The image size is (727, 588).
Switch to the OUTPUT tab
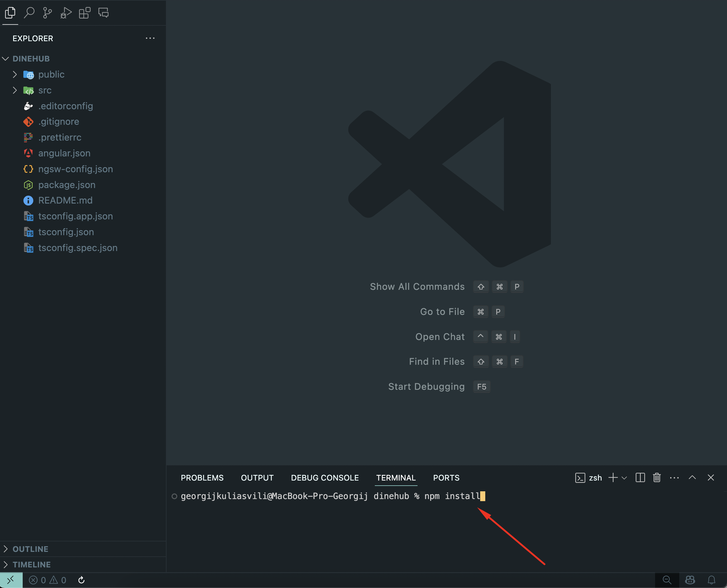[x=257, y=478]
